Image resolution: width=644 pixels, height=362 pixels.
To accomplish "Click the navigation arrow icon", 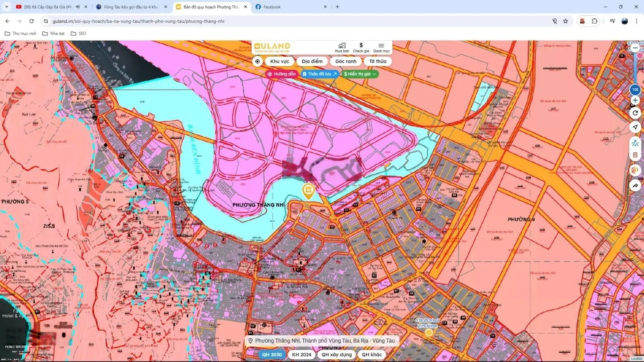I will pos(635,127).
